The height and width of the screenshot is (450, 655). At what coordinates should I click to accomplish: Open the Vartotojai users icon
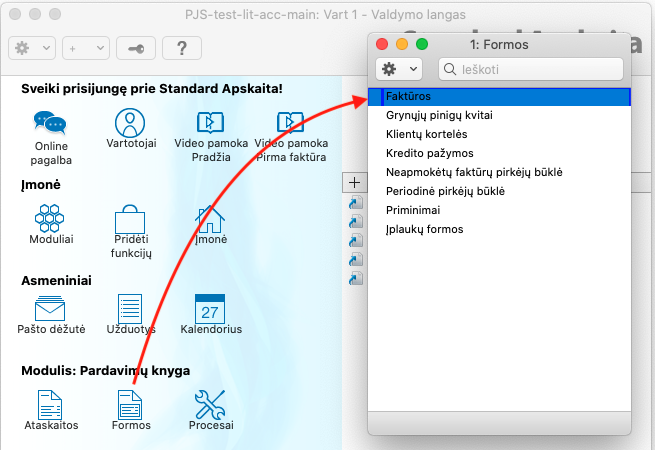[127, 123]
